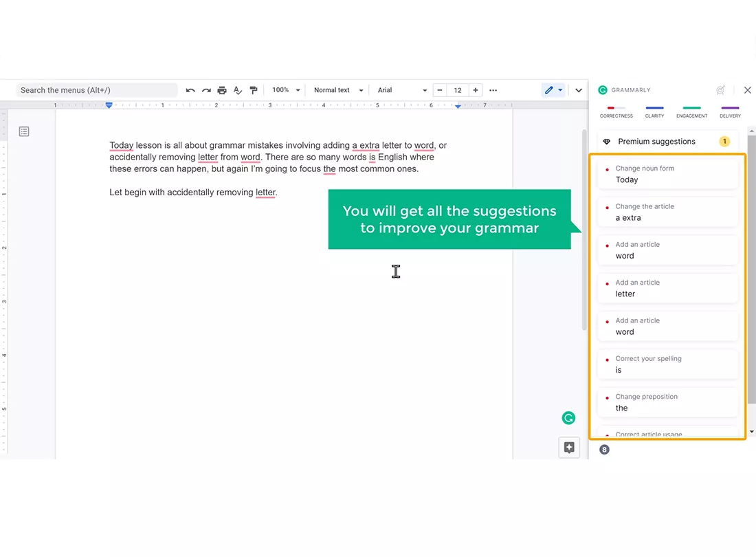Open Premium suggestions row

[x=668, y=141]
